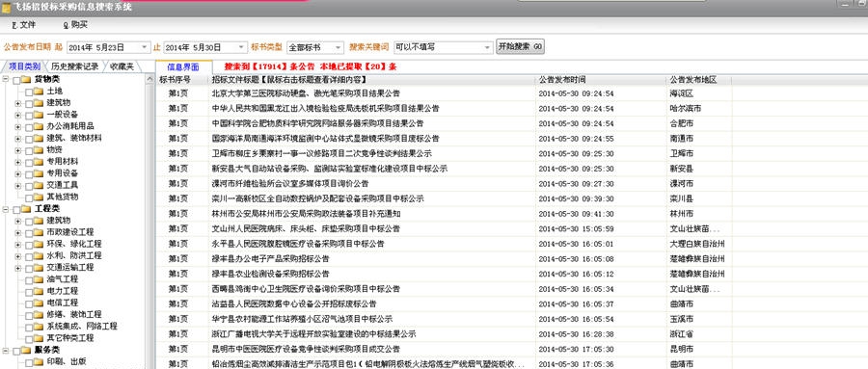The height and width of the screenshot is (369, 868).
Task: Click the 电信工程 folder icon
Action: pyautogui.click(x=39, y=303)
